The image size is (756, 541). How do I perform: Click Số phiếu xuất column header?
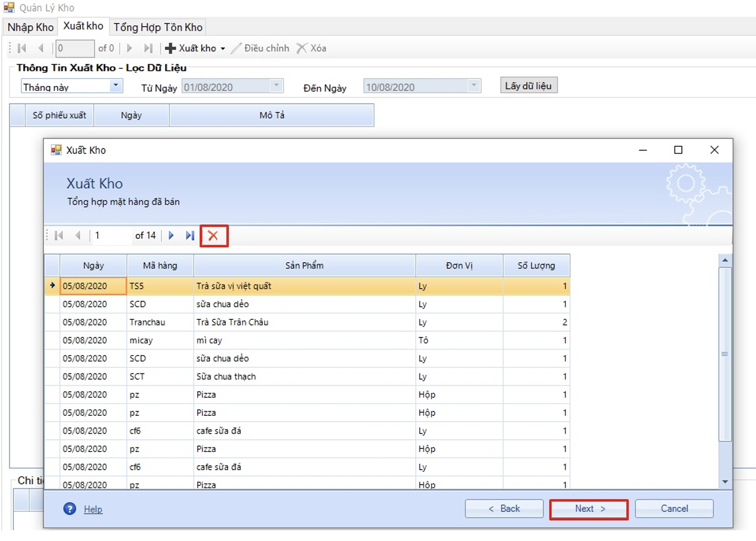point(59,115)
